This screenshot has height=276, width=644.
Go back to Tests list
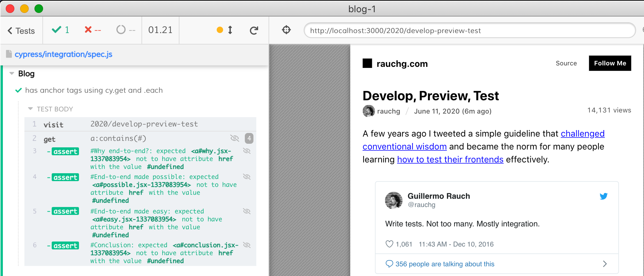coord(21,31)
